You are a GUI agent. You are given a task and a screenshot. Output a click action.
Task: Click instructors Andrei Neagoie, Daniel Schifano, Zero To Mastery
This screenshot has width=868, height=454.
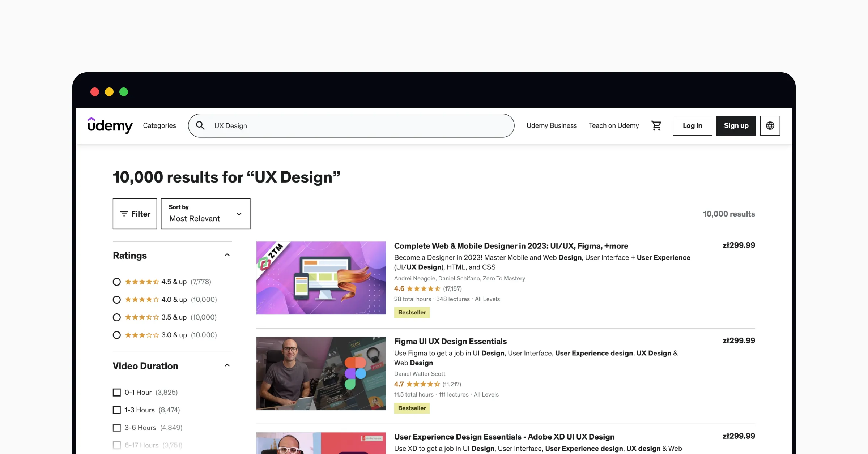click(459, 278)
